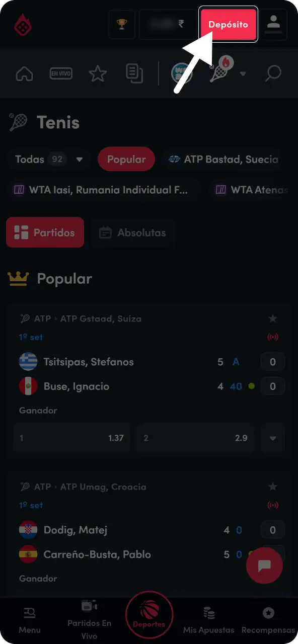
Task: Open Mis Apuestas in bottom bar
Action: pos(209,620)
